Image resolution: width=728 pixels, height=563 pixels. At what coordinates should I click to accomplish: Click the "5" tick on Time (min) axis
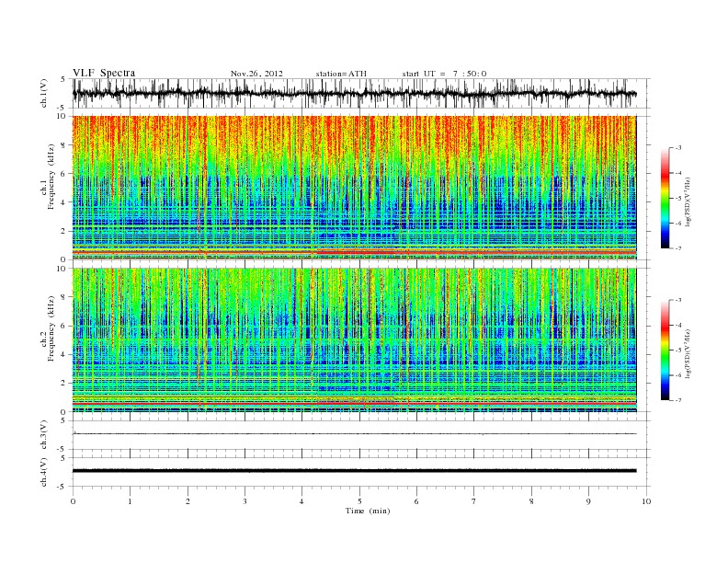point(359,501)
